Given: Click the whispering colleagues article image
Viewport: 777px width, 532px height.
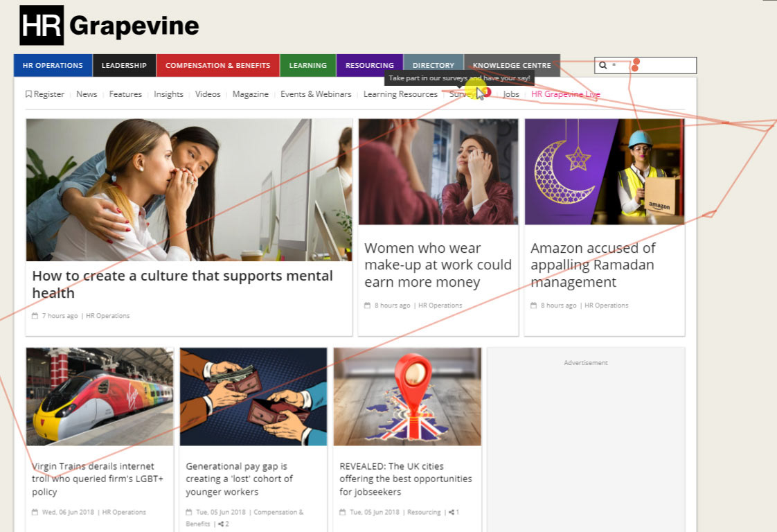Looking at the screenshot, I should 189,190.
